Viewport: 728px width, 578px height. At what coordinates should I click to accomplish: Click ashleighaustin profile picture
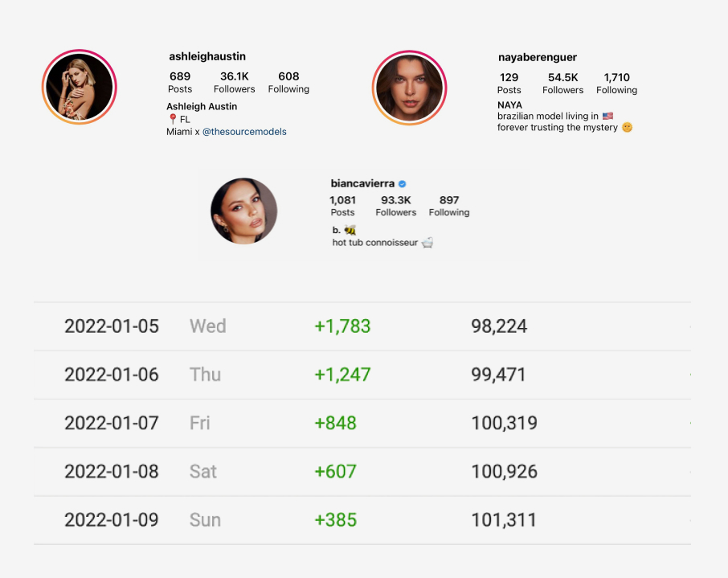click(80, 88)
